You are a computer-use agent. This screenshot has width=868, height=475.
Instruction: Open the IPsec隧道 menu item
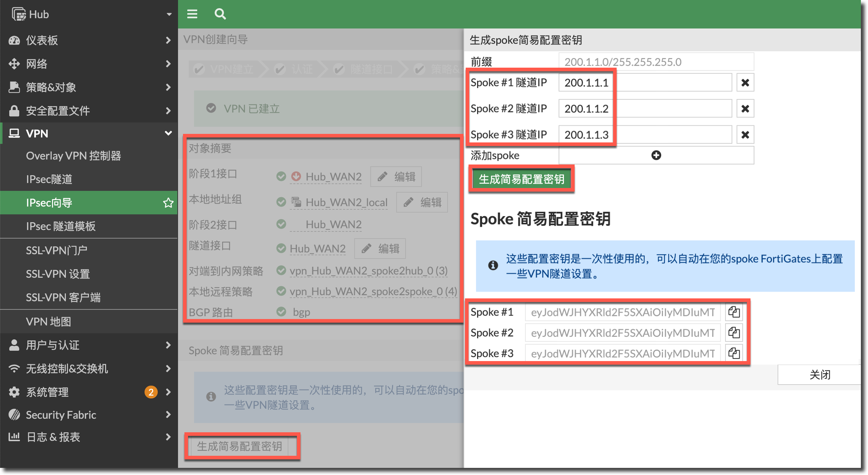(x=49, y=179)
